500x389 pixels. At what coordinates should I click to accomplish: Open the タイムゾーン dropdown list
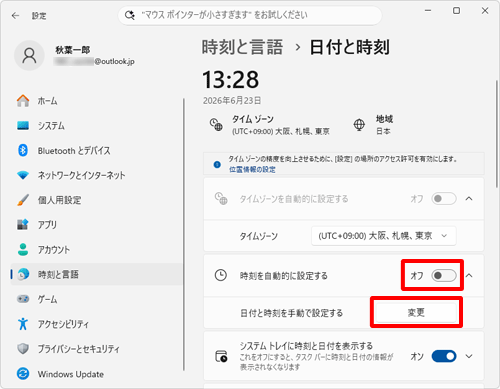click(x=384, y=236)
